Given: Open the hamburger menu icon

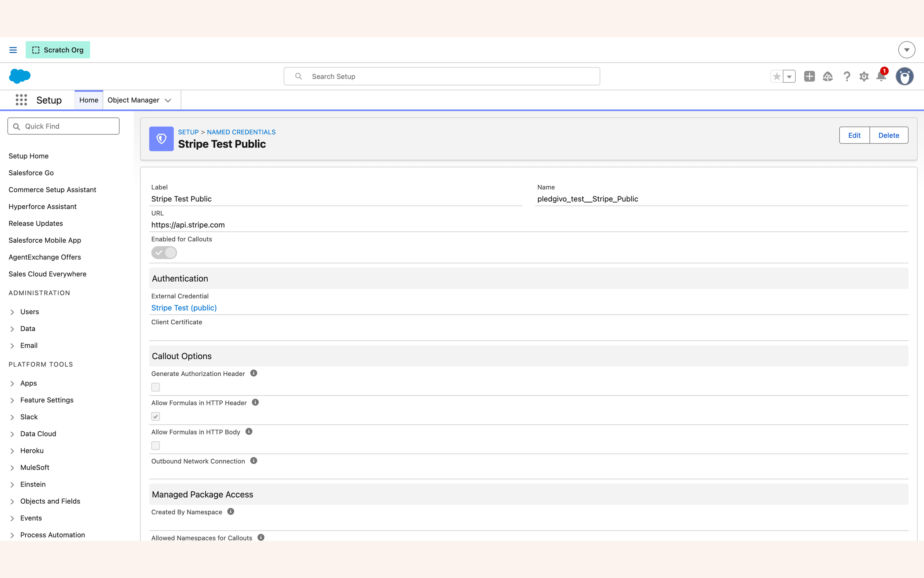Looking at the screenshot, I should tap(13, 50).
